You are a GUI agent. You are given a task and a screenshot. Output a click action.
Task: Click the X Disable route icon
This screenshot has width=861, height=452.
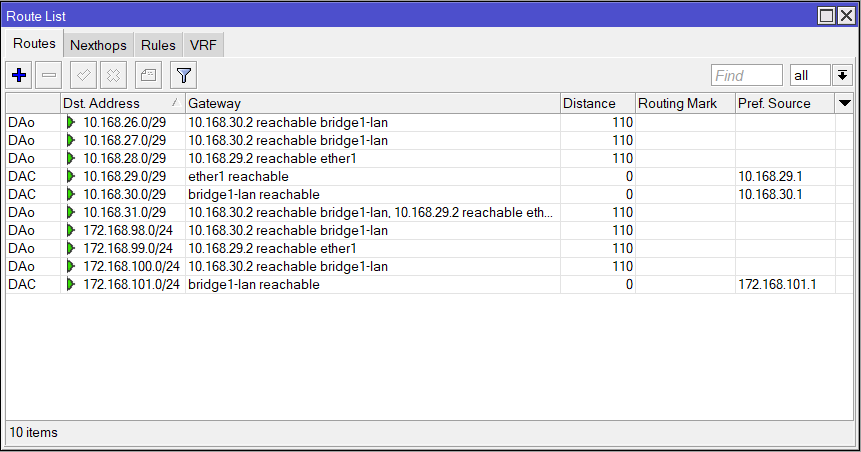(114, 75)
